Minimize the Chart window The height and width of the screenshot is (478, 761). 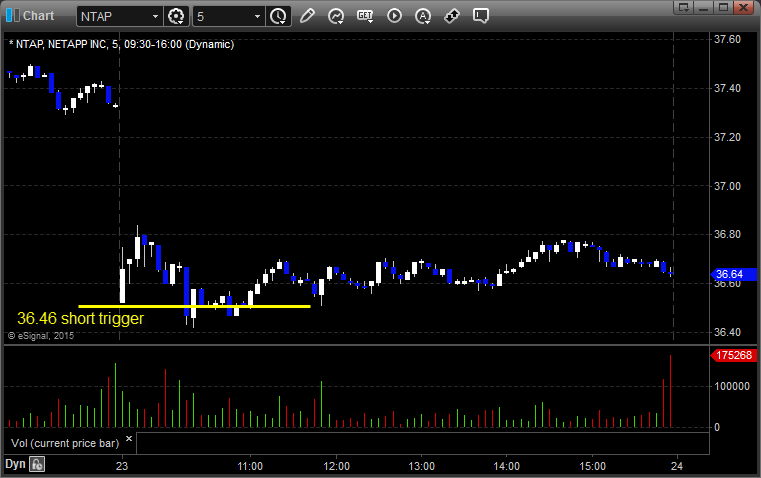click(703, 7)
